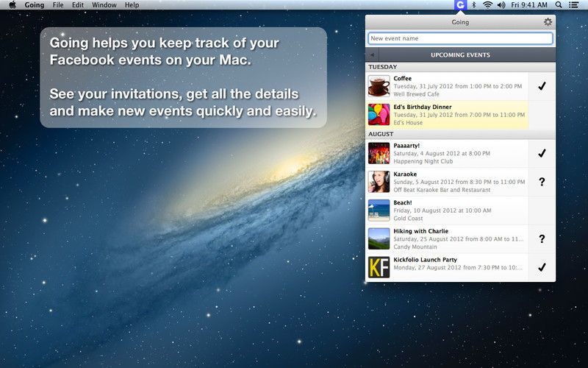Click the Karaoke event thumbnail
The width and height of the screenshot is (588, 368).
[379, 182]
